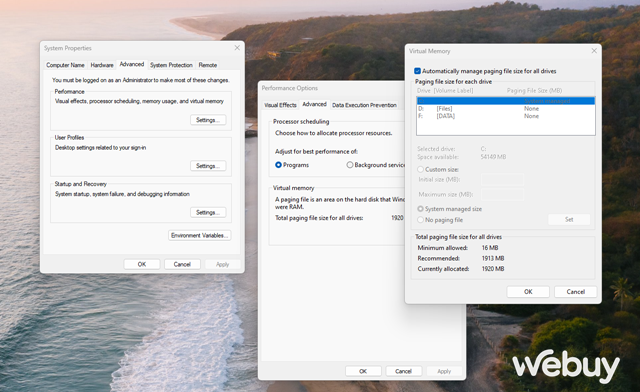Screen dimensions: 640x392
Task: Click the Currently allocated 1920 MB value
Action: coord(493,269)
